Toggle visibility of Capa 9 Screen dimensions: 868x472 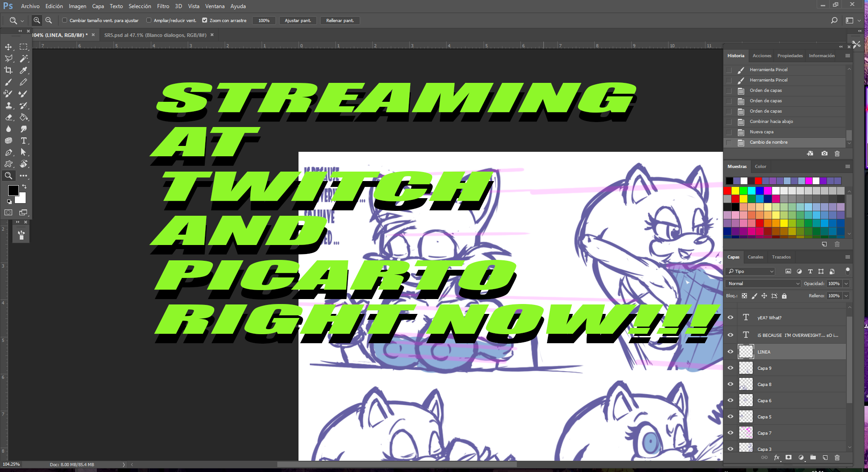[730, 368]
